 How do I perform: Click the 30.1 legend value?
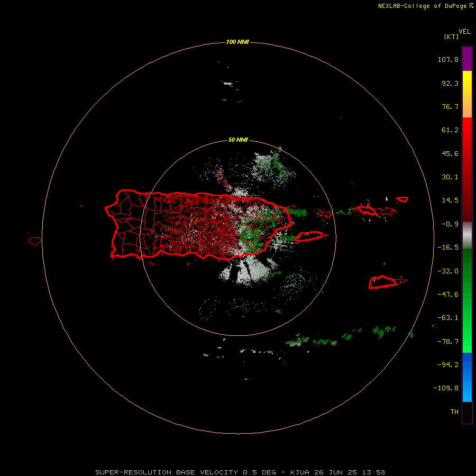[x=450, y=177]
